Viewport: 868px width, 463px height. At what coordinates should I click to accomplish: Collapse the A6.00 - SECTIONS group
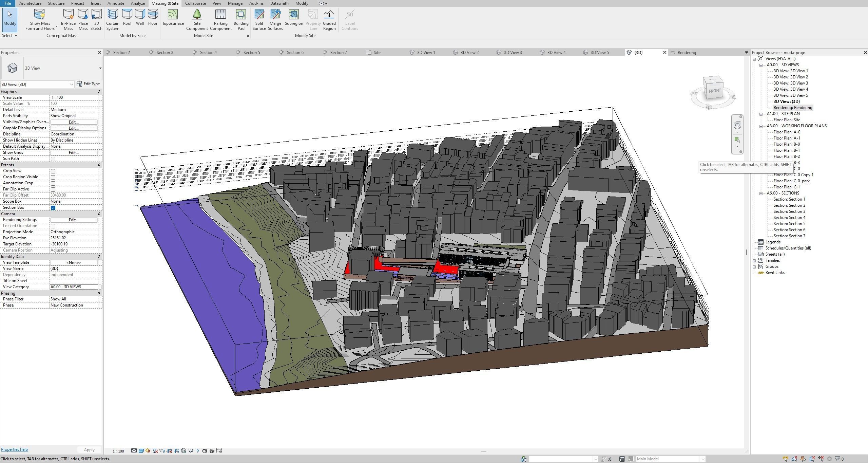pyautogui.click(x=761, y=193)
